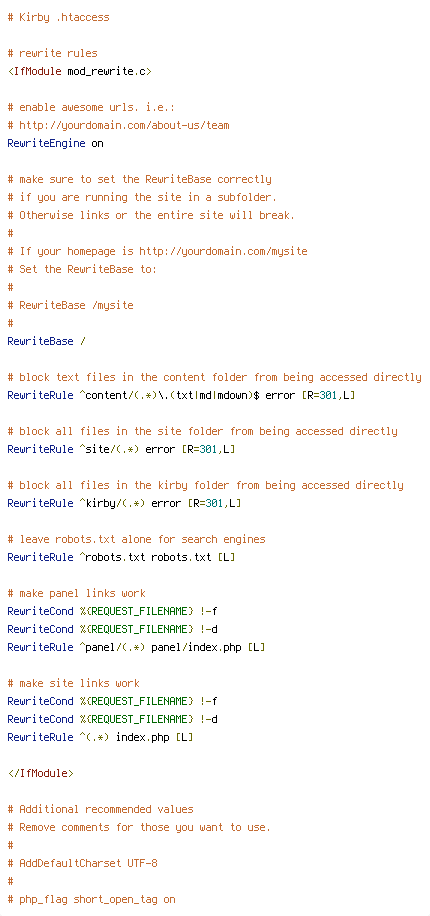This screenshot has width=430, height=916.
Task: Click the '# make site links work' comment
Action: [73, 683]
